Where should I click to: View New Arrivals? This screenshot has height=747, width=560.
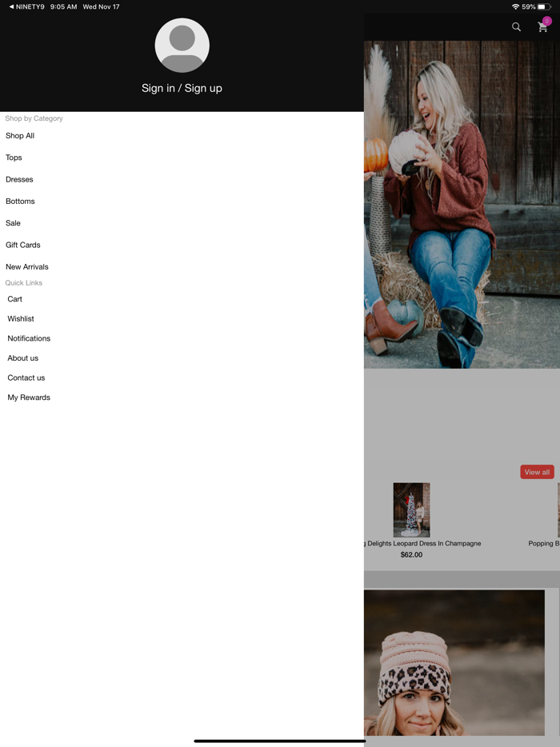coord(27,267)
